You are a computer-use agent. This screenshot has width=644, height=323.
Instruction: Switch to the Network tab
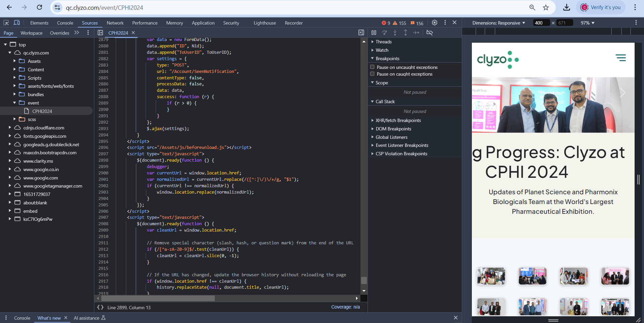pos(115,23)
